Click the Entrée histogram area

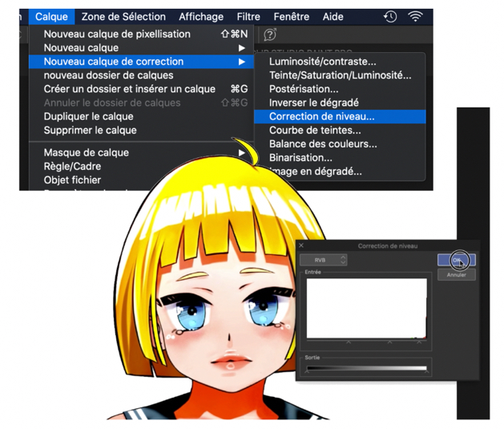coord(366,308)
